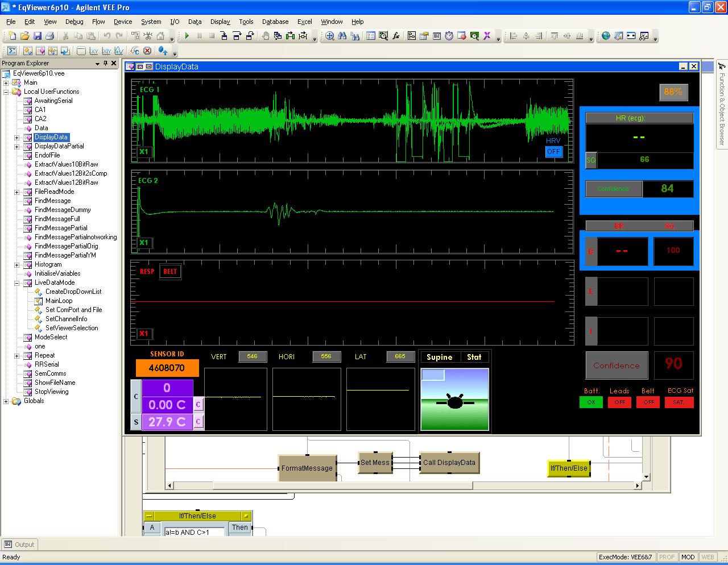Toggle the X1 scale on ECG 2
728x565 pixels.
pos(144,243)
